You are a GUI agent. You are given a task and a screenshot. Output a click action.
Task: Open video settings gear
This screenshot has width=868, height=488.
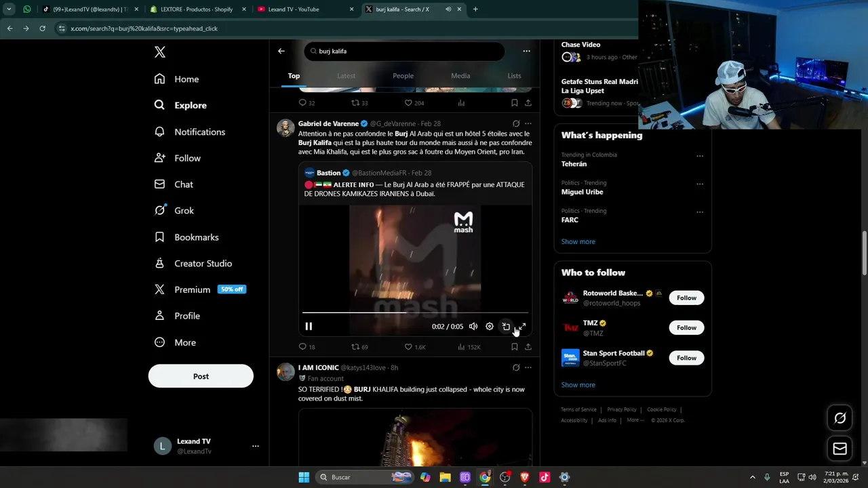pyautogui.click(x=490, y=326)
